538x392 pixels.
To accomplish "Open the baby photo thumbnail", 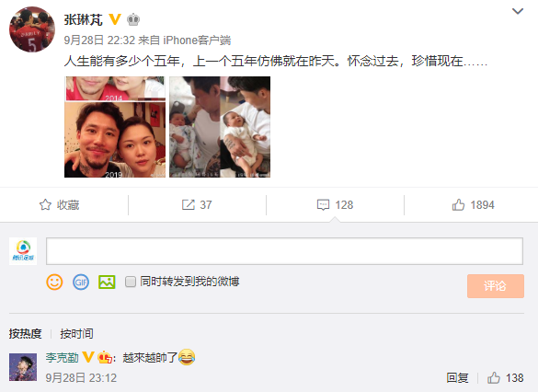I will point(220,127).
